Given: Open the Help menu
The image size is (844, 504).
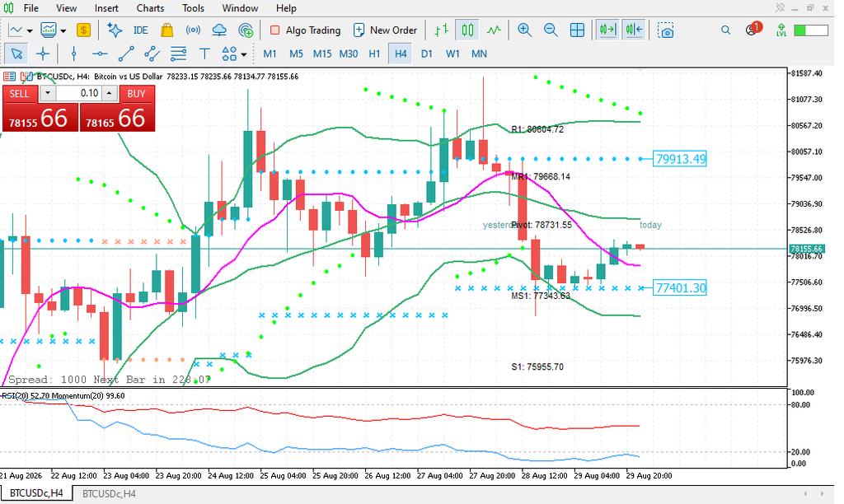Looking at the screenshot, I should pos(286,8).
